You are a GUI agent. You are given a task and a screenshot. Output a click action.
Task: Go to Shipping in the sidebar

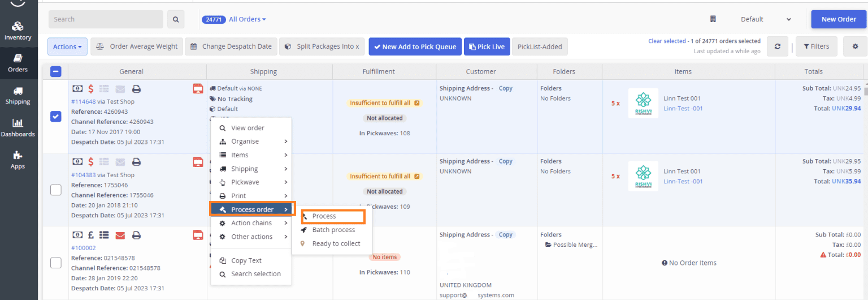[x=18, y=96]
